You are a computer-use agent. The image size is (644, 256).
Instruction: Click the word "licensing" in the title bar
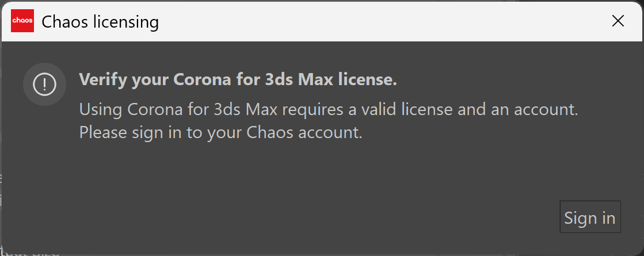(125, 22)
